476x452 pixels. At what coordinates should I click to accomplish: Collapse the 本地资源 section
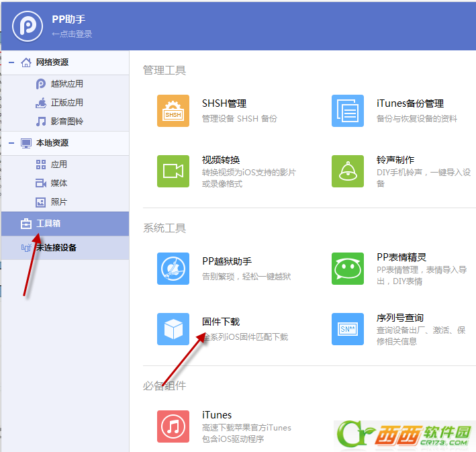click(11, 143)
